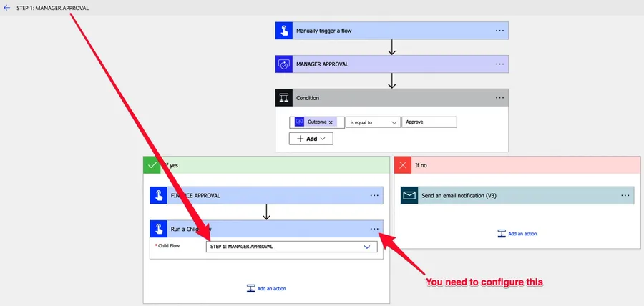
Task: Click the Manually trigger a flow touch icon
Action: [x=284, y=31]
